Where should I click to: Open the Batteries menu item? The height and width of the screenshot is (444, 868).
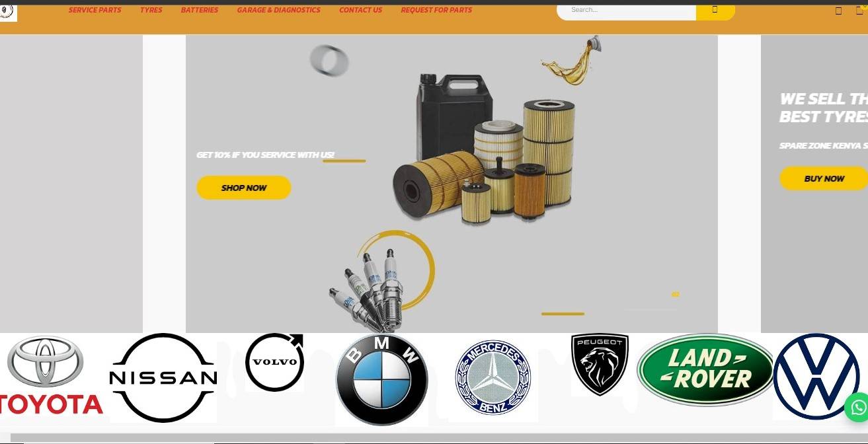click(x=200, y=10)
